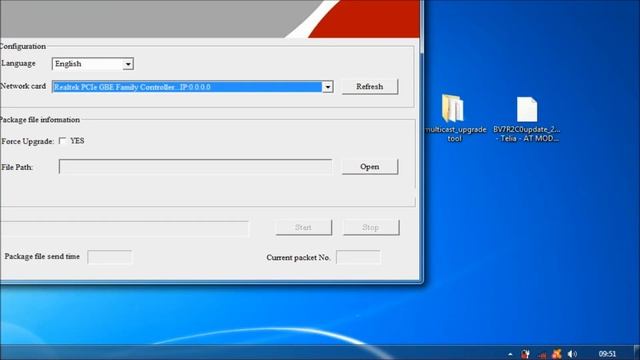The image size is (640, 360).
Task: Expand the Network card dropdown arrow
Action: [327, 87]
